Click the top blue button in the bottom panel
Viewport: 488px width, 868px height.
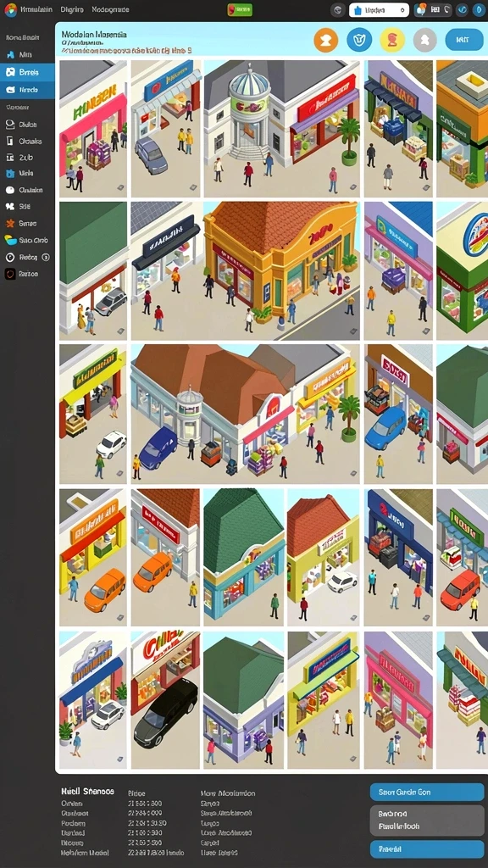click(427, 793)
